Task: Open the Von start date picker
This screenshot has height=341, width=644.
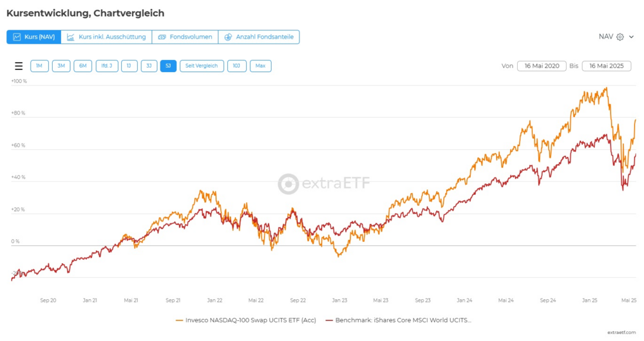Action: 542,66
